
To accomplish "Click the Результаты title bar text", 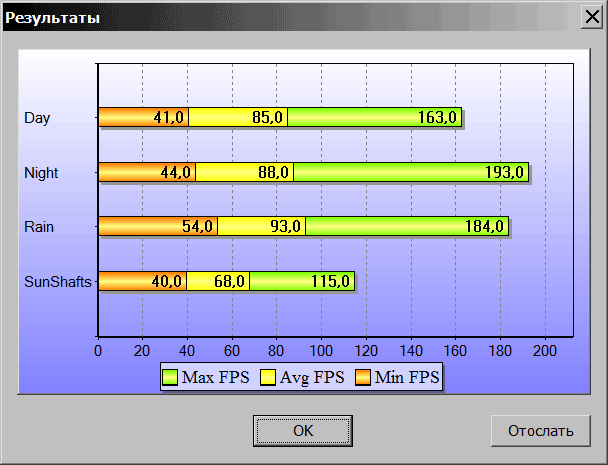I will click(53, 17).
